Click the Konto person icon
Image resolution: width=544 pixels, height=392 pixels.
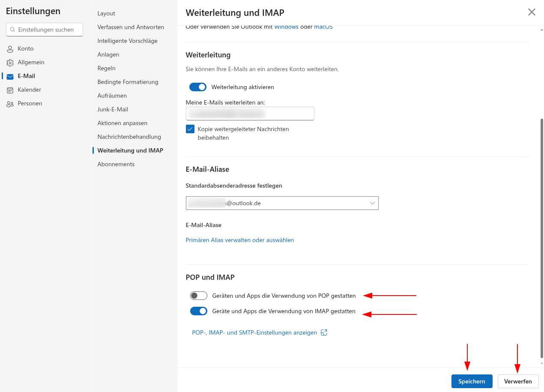pos(10,49)
